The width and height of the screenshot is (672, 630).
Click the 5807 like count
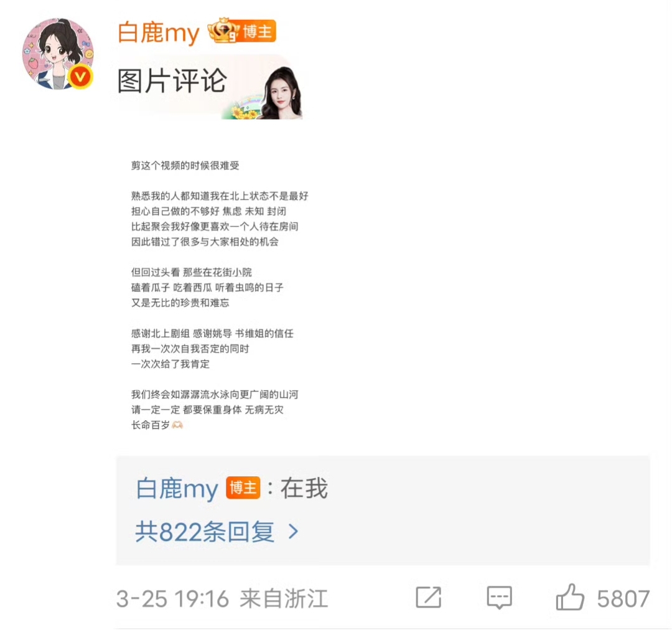pos(623,599)
